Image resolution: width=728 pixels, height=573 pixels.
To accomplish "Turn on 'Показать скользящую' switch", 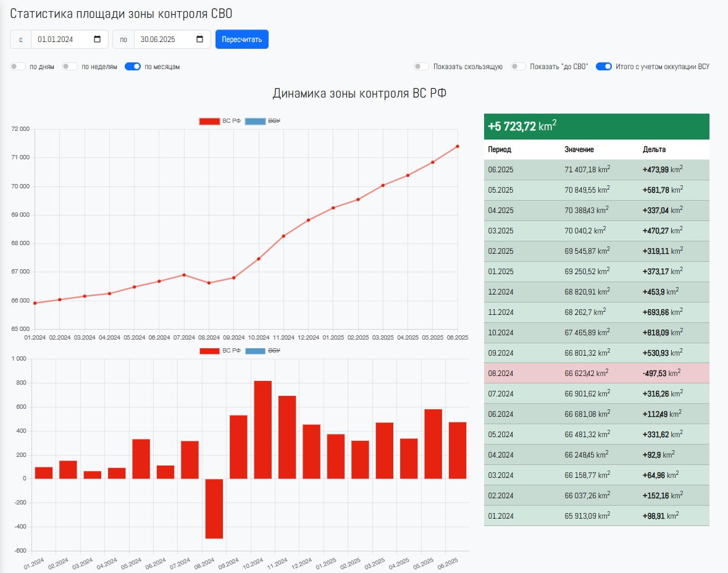I will pyautogui.click(x=422, y=67).
